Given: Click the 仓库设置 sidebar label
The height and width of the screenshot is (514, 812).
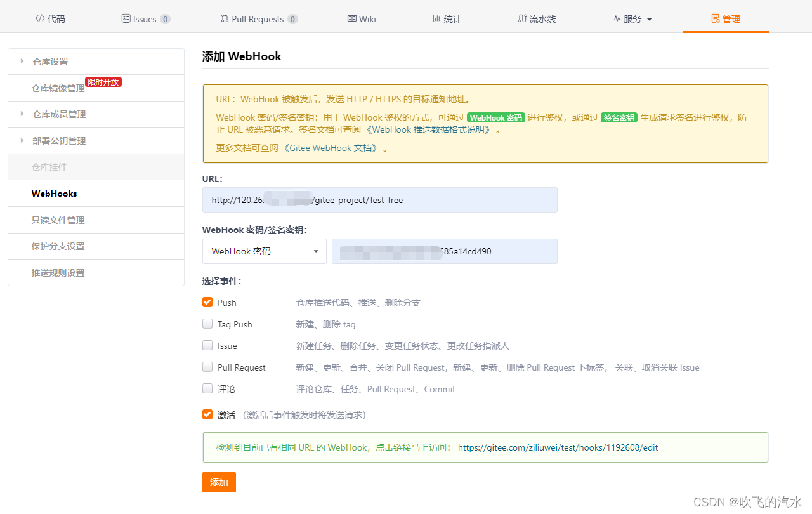Looking at the screenshot, I should pos(50,62).
